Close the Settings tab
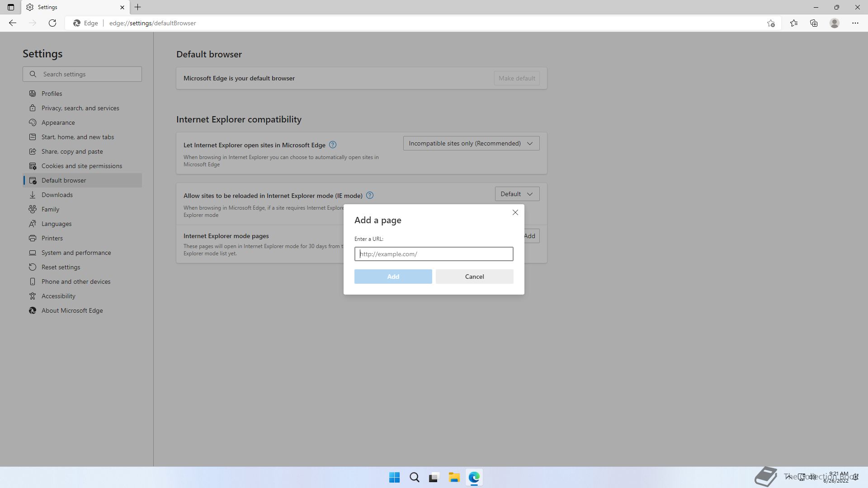 122,7
